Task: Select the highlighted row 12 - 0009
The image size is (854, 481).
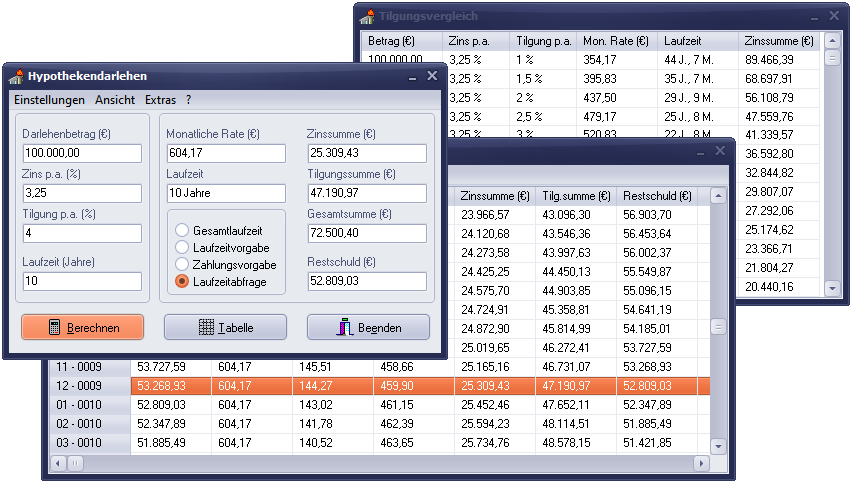Action: click(380, 386)
